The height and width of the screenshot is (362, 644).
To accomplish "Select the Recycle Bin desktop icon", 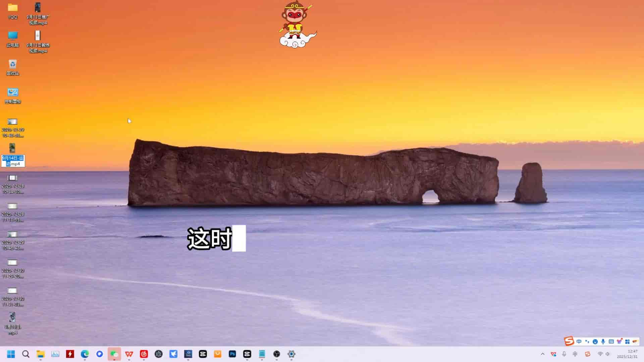I will pyautogui.click(x=13, y=67).
